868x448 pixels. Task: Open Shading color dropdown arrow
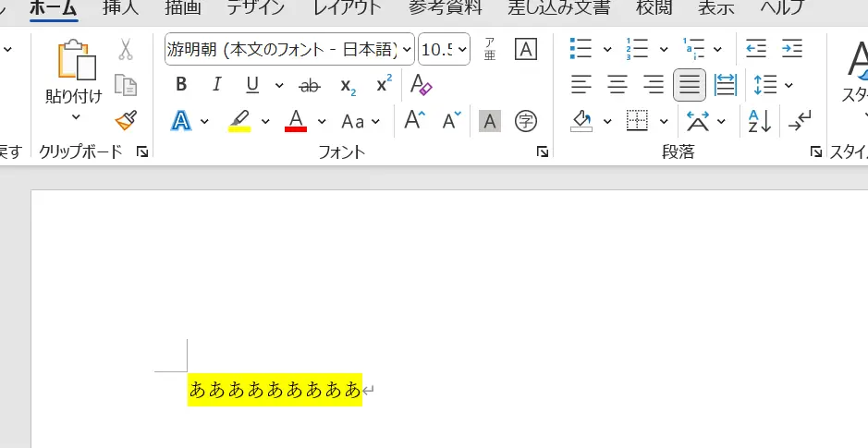607,121
